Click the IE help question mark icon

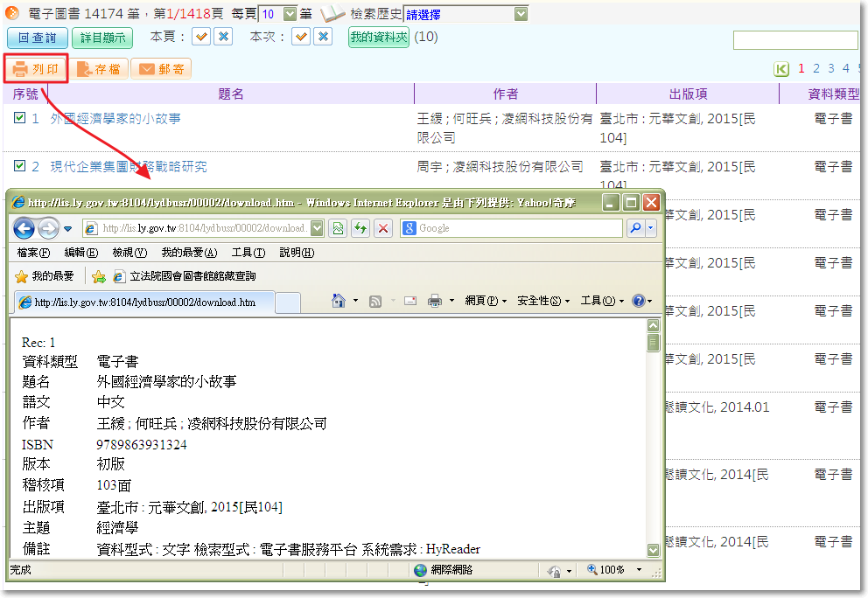pos(638,301)
